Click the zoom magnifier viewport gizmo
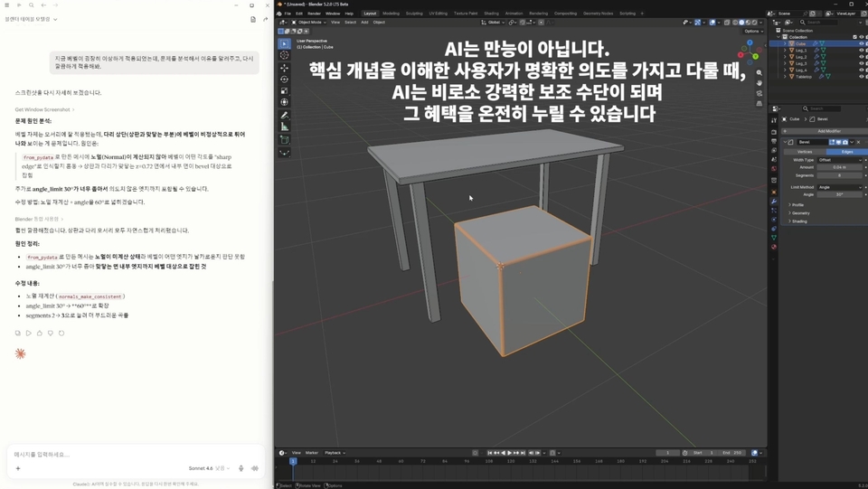The image size is (868, 489). coord(759,72)
